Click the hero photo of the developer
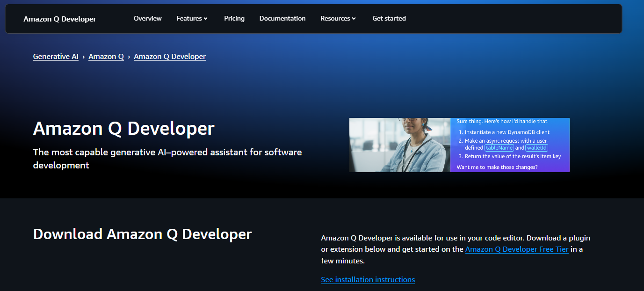Image resolution: width=644 pixels, height=291 pixels. [x=400, y=145]
